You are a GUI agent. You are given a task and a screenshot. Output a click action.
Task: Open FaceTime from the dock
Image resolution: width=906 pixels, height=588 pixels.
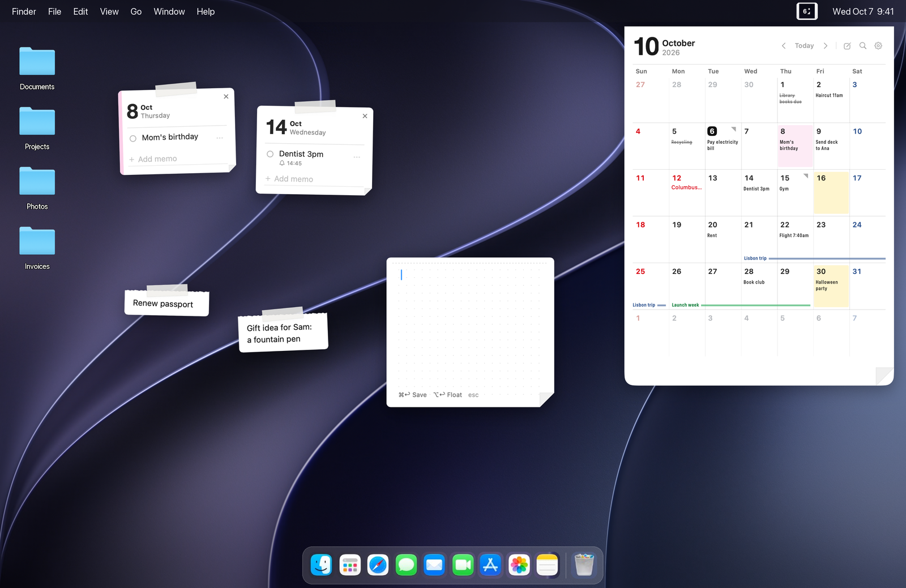coord(463,565)
